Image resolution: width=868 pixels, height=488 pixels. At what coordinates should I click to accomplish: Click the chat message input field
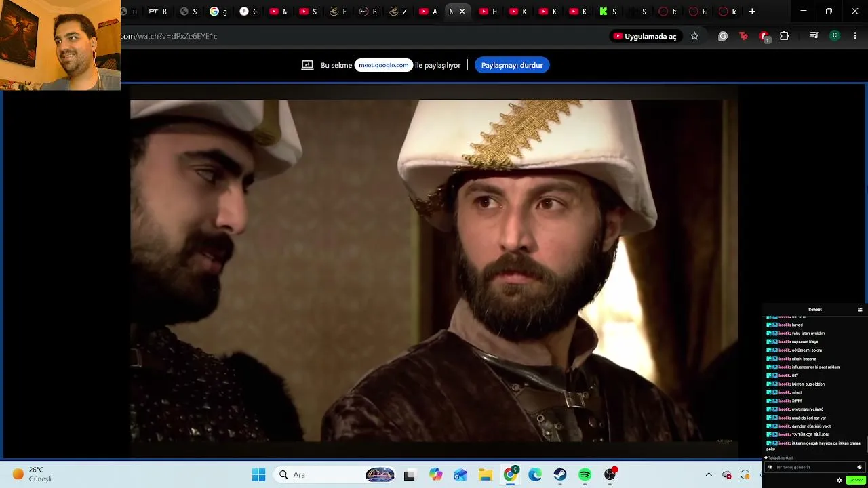[814, 467]
